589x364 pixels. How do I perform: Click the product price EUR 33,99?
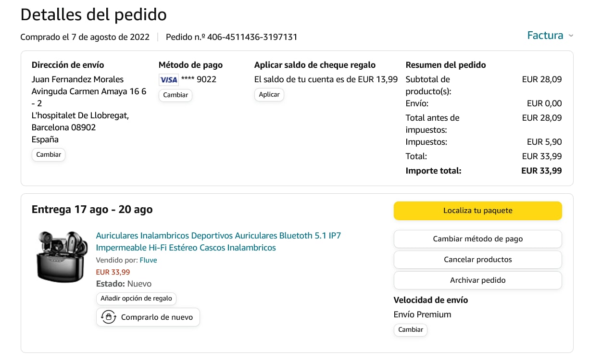click(113, 272)
